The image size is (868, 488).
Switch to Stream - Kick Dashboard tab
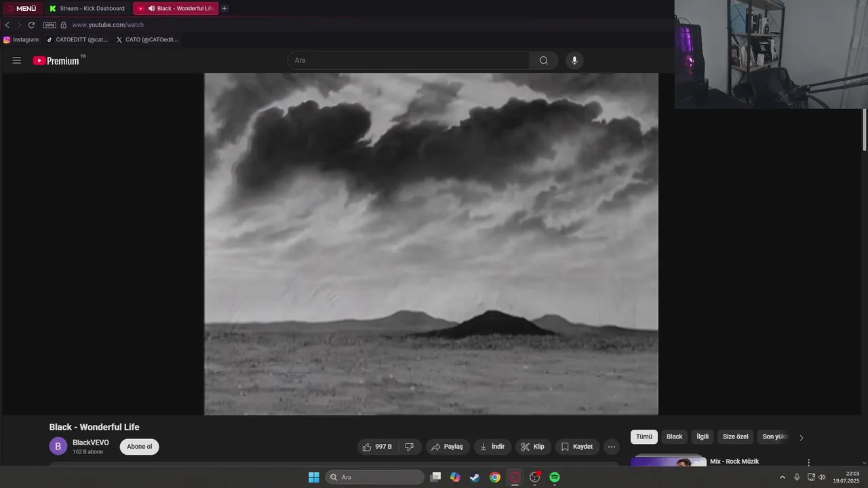[87, 8]
